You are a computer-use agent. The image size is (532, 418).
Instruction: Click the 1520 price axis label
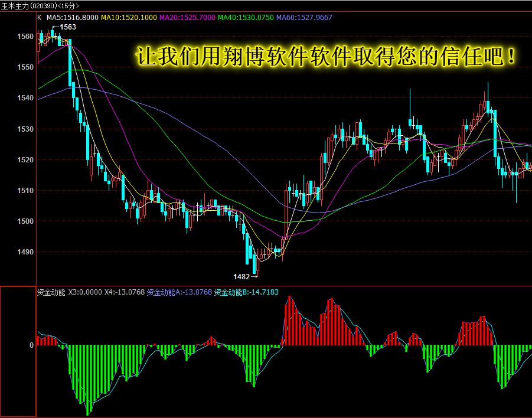(25, 160)
